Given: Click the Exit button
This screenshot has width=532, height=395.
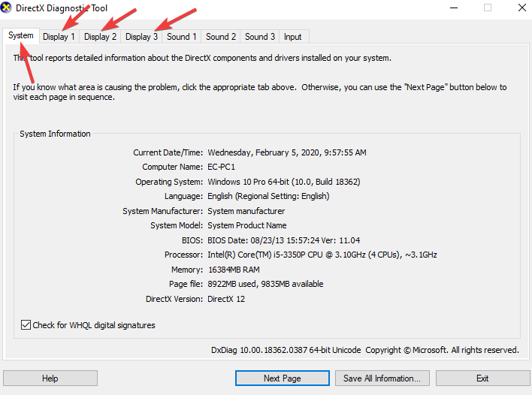Looking at the screenshot, I should pos(482,378).
